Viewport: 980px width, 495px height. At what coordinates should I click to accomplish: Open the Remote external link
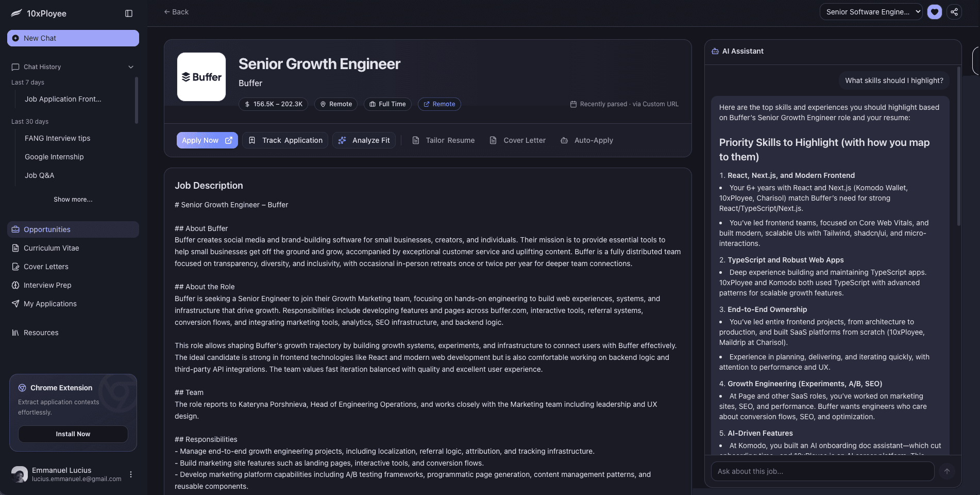pos(440,104)
